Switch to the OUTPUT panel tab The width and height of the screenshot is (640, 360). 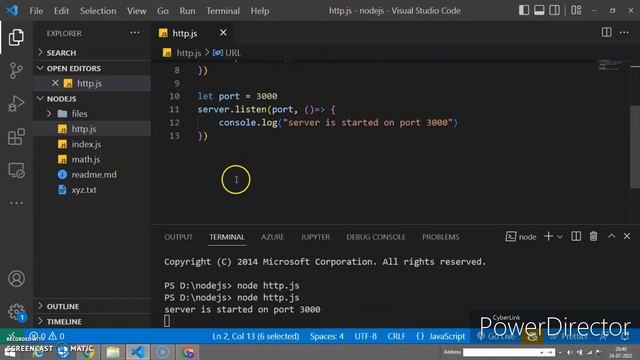point(178,237)
